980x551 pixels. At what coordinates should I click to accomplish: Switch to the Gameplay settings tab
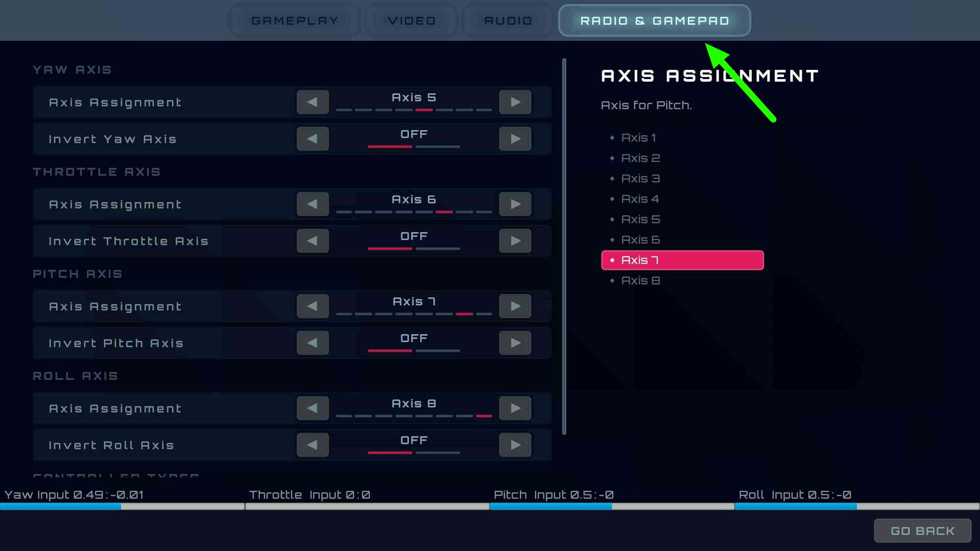click(295, 20)
